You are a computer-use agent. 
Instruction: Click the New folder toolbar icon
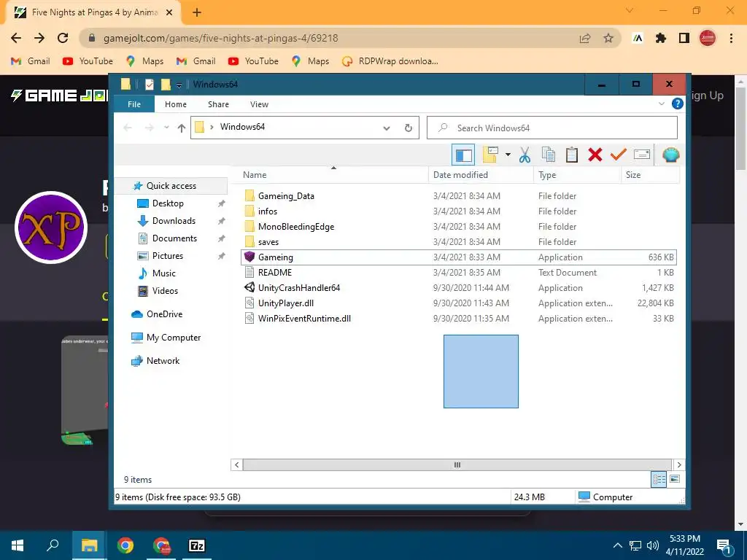pos(490,155)
